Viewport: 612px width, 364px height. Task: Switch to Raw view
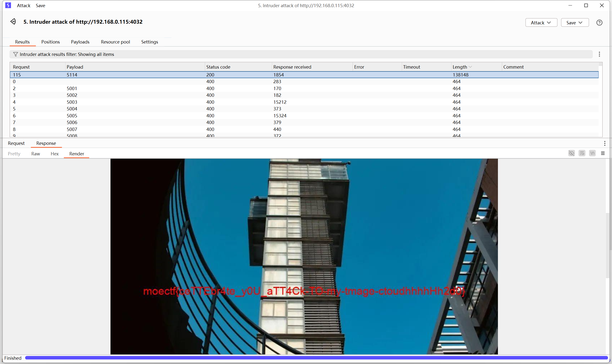[36, 153]
